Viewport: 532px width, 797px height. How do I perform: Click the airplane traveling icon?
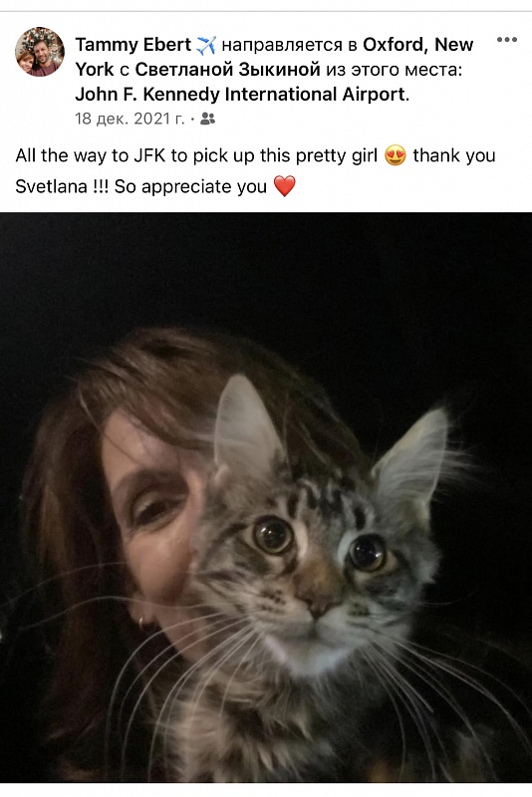(x=206, y=45)
